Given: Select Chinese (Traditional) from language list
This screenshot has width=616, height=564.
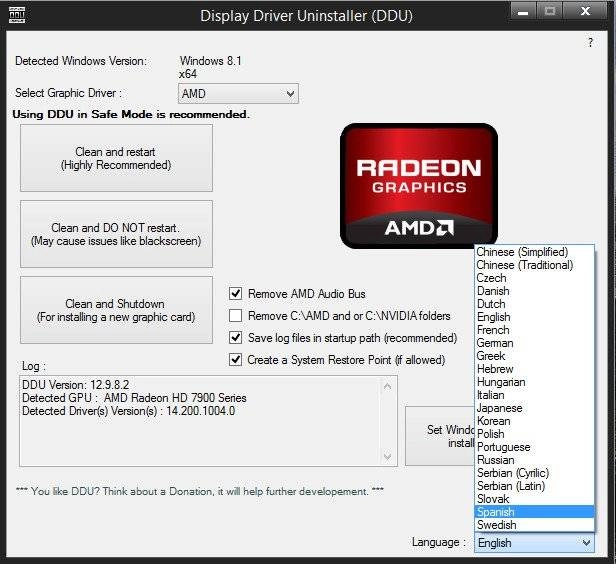Looking at the screenshot, I should [534, 265].
